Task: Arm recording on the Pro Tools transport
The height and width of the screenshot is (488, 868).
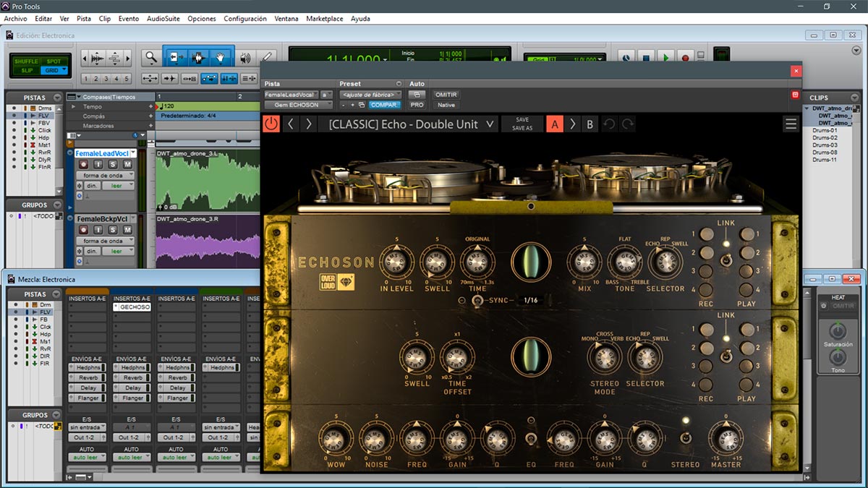Action: pyautogui.click(x=684, y=56)
